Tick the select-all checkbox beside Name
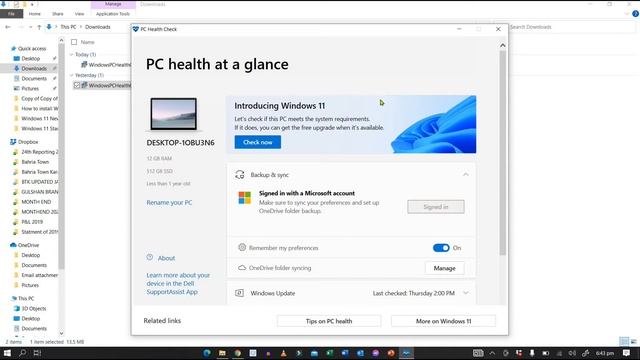The width and height of the screenshot is (640, 360). pyautogui.click(x=74, y=42)
